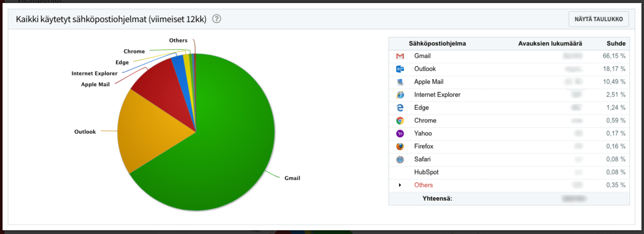The width and height of the screenshot is (644, 234).
Task: Click the Firefox icon in the table
Action: coord(400,146)
